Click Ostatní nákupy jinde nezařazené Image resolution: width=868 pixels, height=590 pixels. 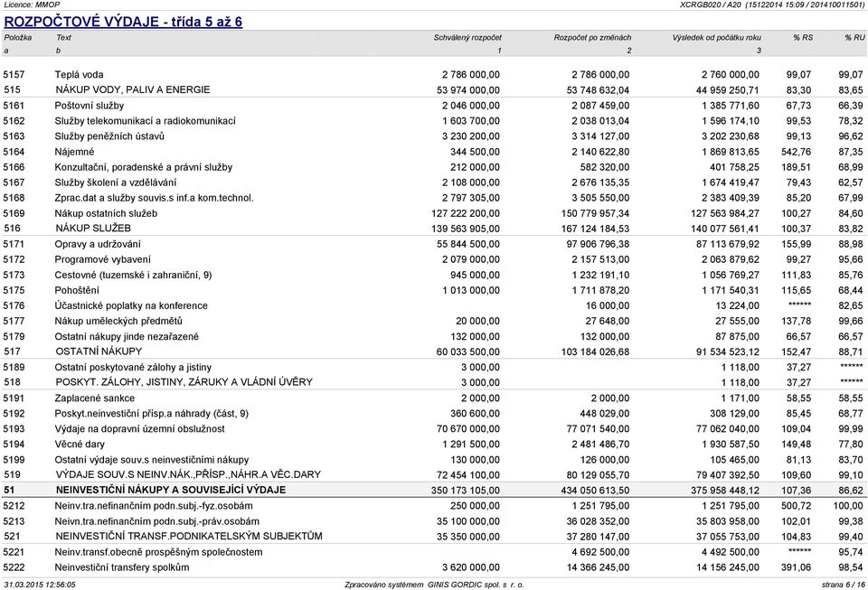pyautogui.click(x=127, y=336)
